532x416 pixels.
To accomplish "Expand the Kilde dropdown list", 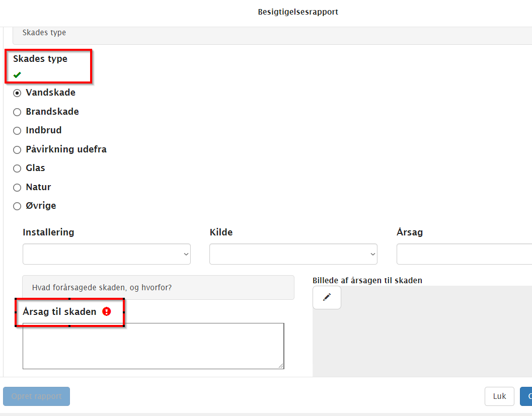I will 293,254.
